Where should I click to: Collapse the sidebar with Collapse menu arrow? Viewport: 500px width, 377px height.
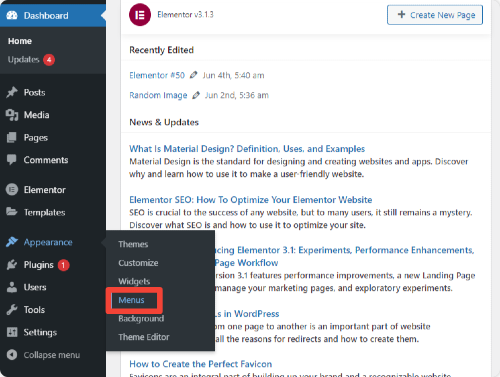[x=12, y=355]
